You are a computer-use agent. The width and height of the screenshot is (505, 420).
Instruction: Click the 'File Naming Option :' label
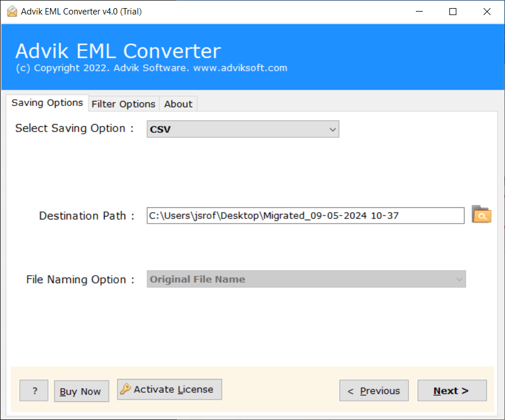80,280
